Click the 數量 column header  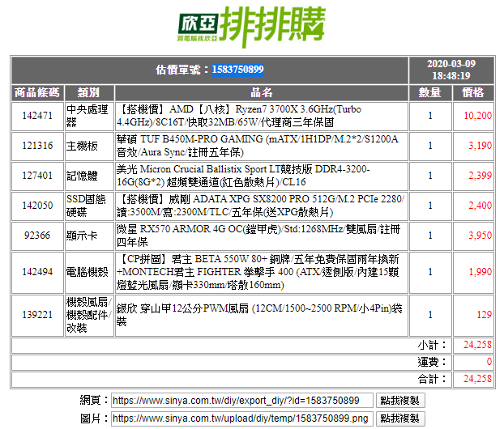(x=430, y=93)
